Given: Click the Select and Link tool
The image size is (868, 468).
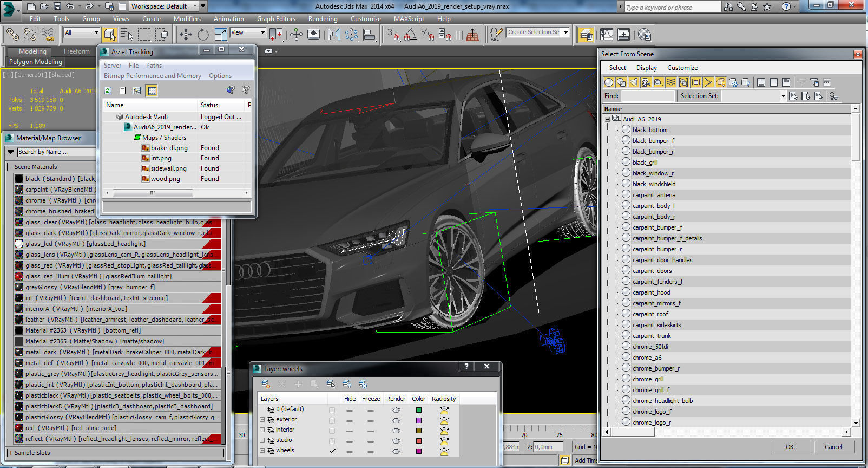Looking at the screenshot, I should coord(12,35).
